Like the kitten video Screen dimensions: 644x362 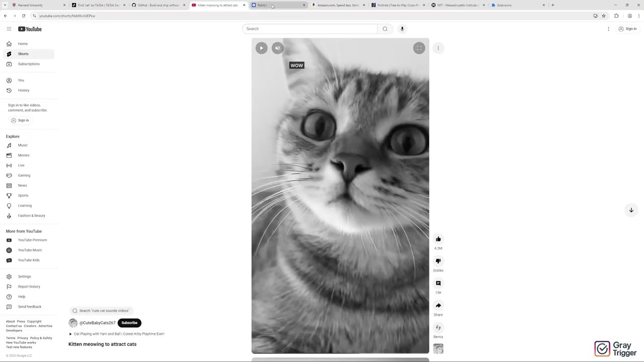(438, 239)
